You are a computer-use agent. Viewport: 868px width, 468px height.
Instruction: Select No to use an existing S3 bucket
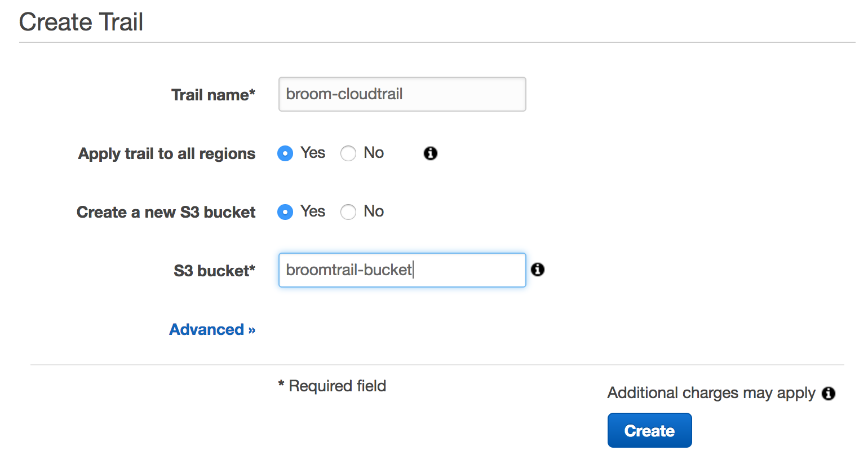coord(348,211)
